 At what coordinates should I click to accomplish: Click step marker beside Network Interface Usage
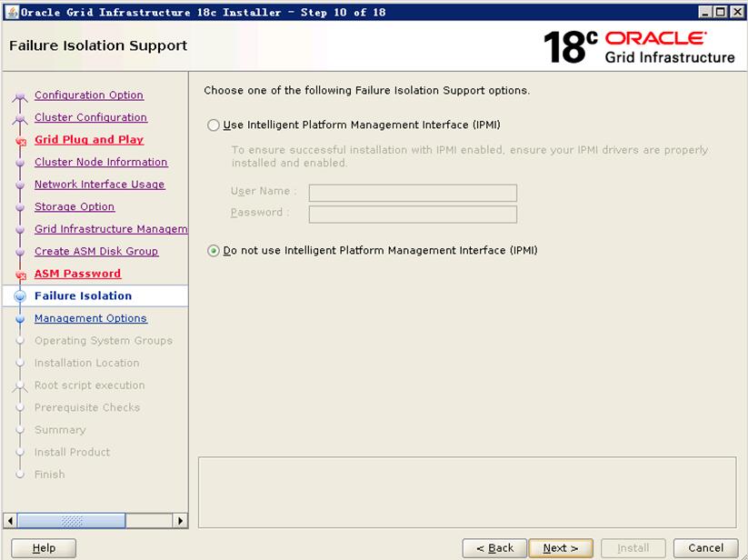(x=20, y=185)
